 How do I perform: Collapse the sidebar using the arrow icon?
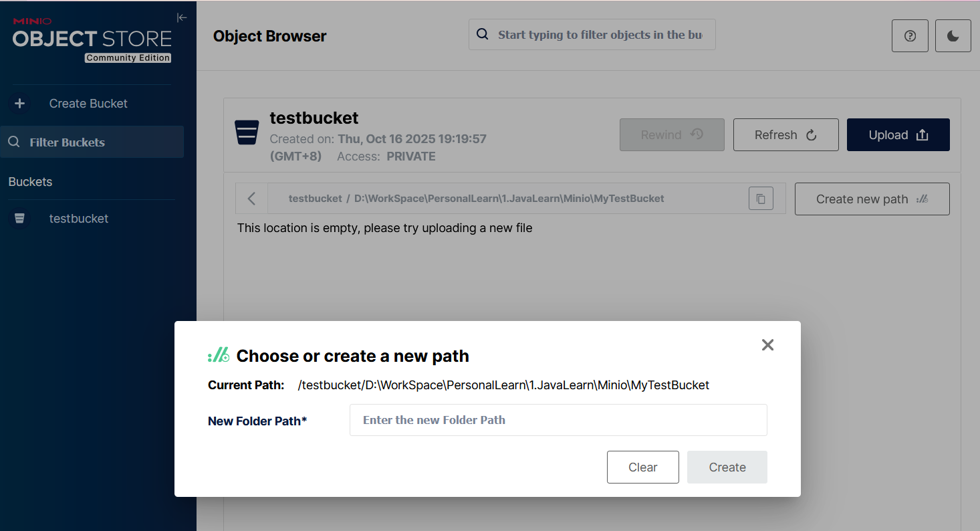[181, 17]
